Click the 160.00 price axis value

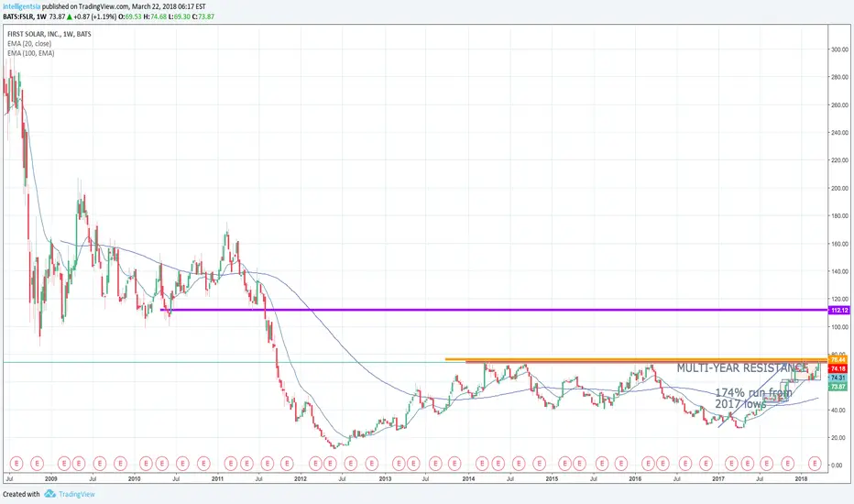(x=839, y=244)
